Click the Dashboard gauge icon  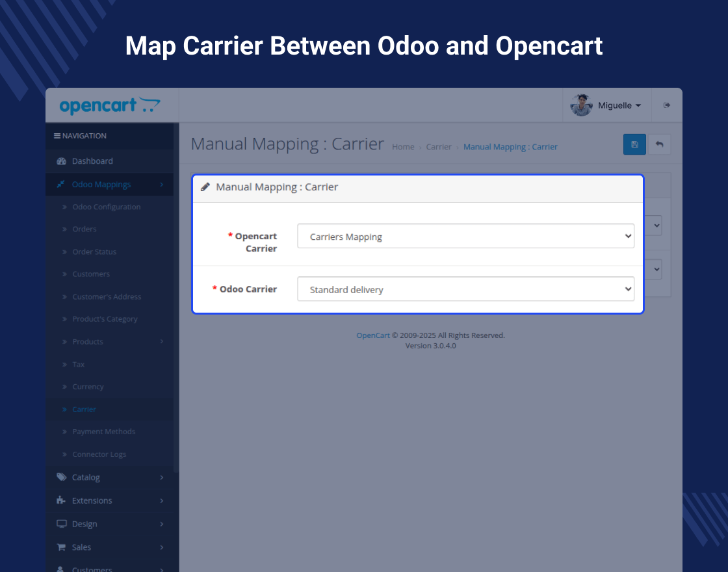(61, 161)
